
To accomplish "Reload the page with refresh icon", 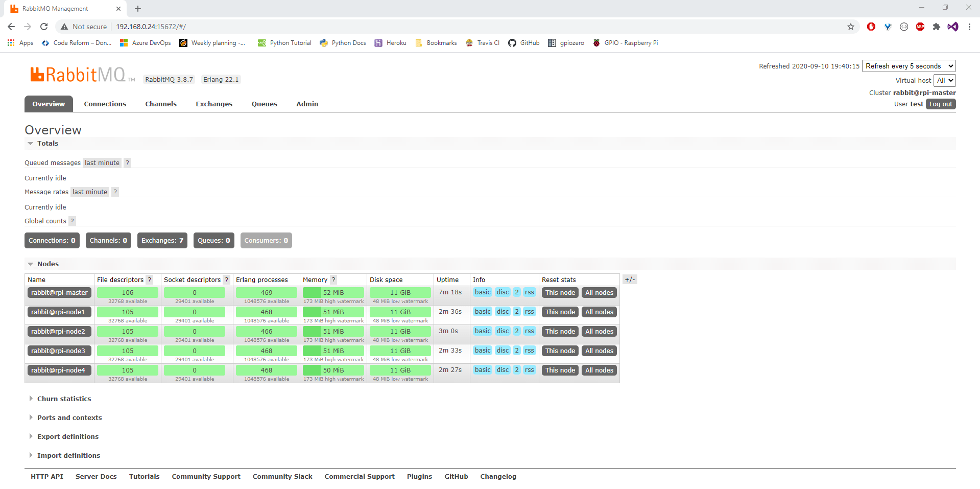I will (x=44, y=27).
